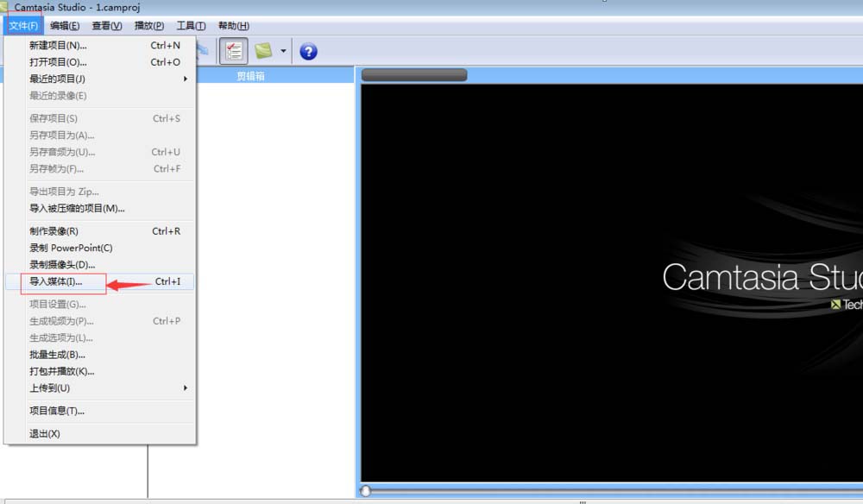
Task: Click the Camtasia Studio title bar icon
Action: (6, 7)
